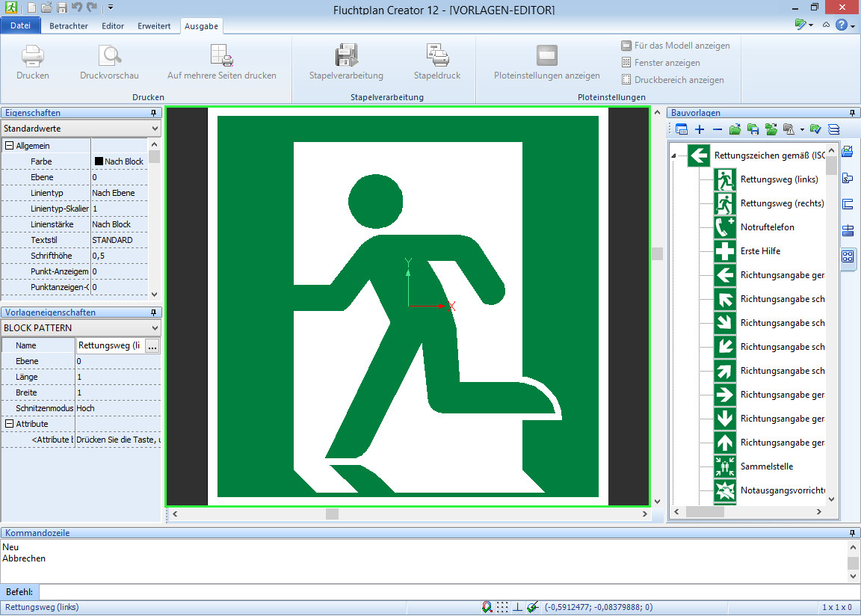The width and height of the screenshot is (861, 616).
Task: Click the coordinates readout in status bar
Action: (x=599, y=607)
